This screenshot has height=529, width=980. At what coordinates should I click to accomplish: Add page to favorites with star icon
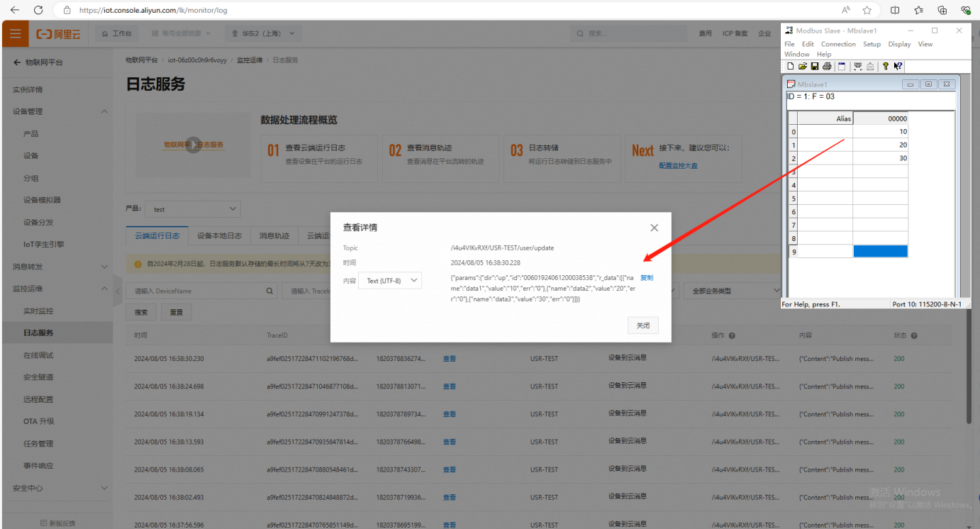(x=867, y=11)
